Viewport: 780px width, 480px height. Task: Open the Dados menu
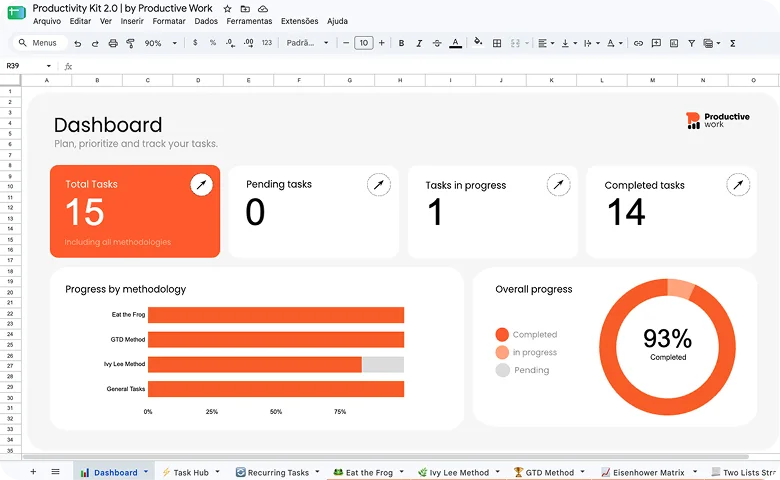point(206,21)
